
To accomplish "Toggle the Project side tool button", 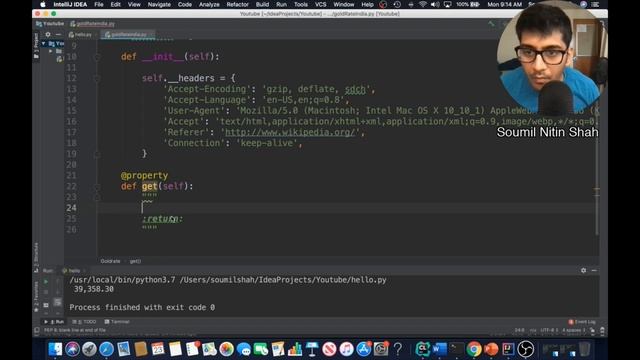I will (36, 46).
